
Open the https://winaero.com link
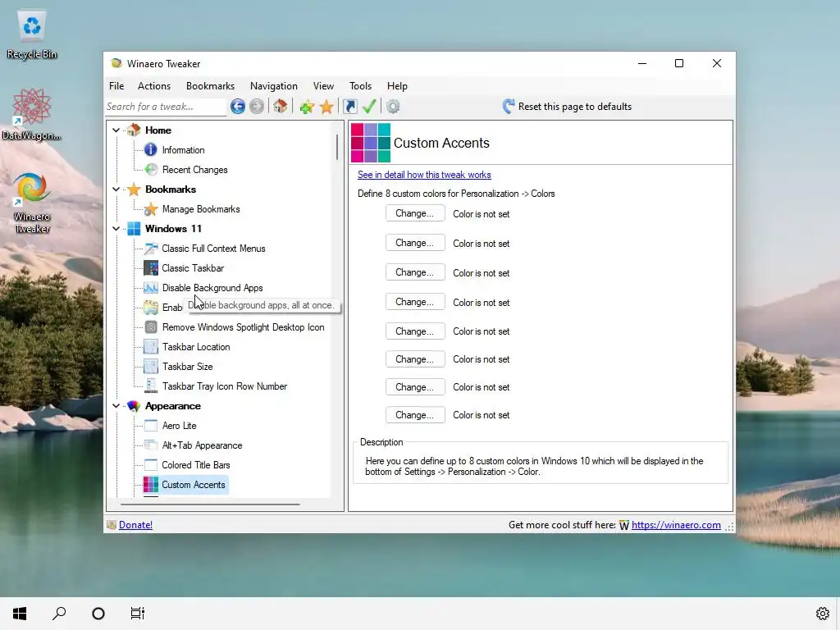click(676, 525)
